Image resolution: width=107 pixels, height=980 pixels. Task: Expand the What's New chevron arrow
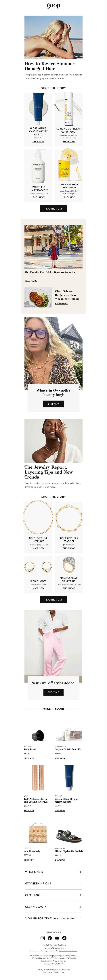pyautogui.click(x=80, y=872)
